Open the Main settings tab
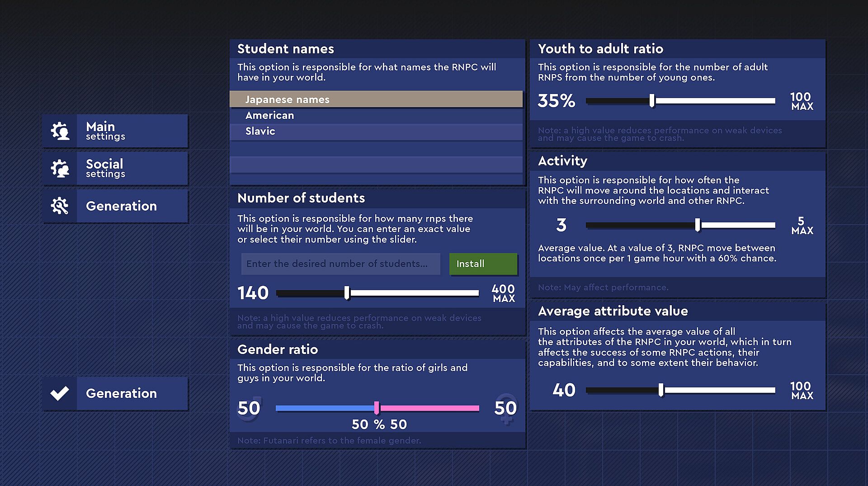 [132, 131]
